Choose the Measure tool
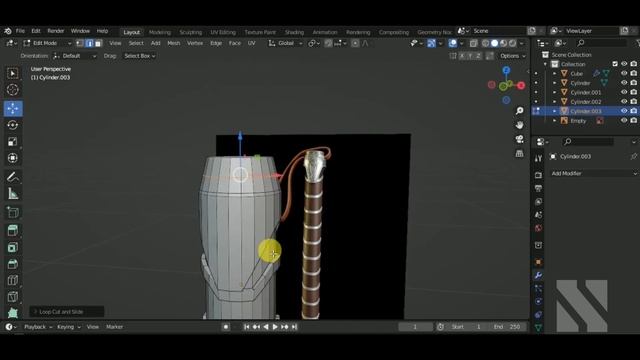 [x=13, y=194]
